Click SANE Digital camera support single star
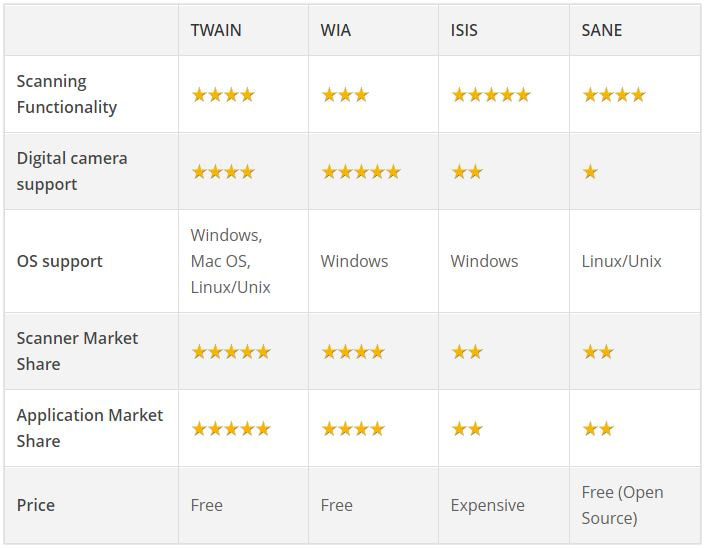The width and height of the screenshot is (705, 548). click(x=590, y=172)
